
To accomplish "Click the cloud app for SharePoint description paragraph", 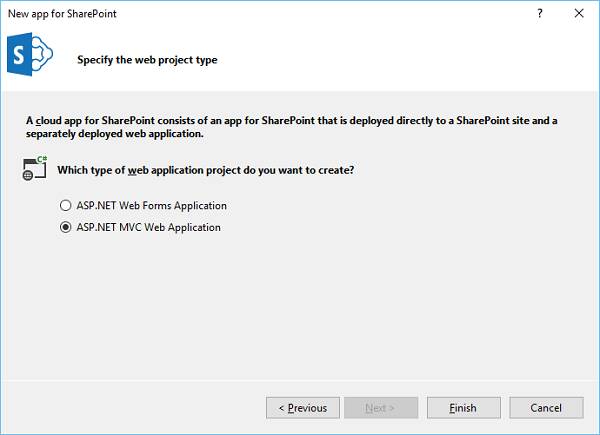I will click(290, 127).
